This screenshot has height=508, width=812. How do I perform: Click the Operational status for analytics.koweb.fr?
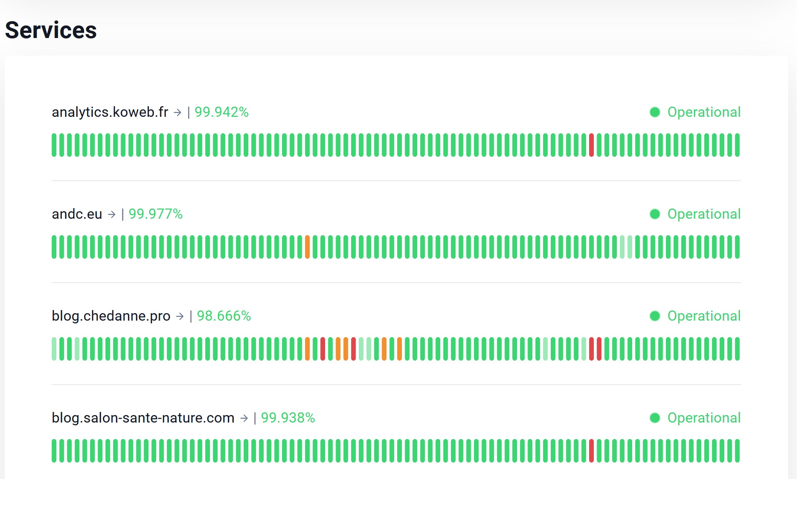tap(704, 112)
